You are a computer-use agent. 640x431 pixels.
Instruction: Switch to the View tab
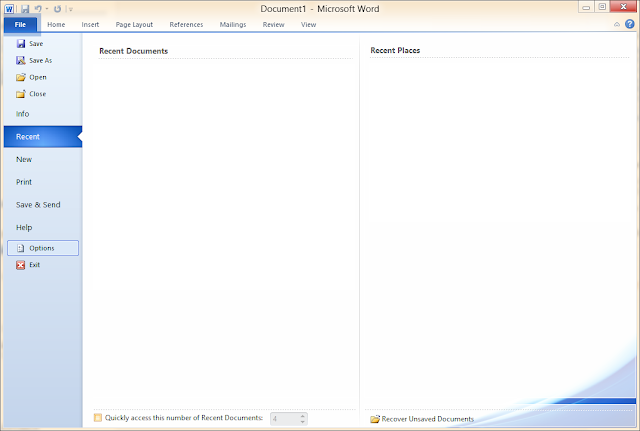point(309,24)
